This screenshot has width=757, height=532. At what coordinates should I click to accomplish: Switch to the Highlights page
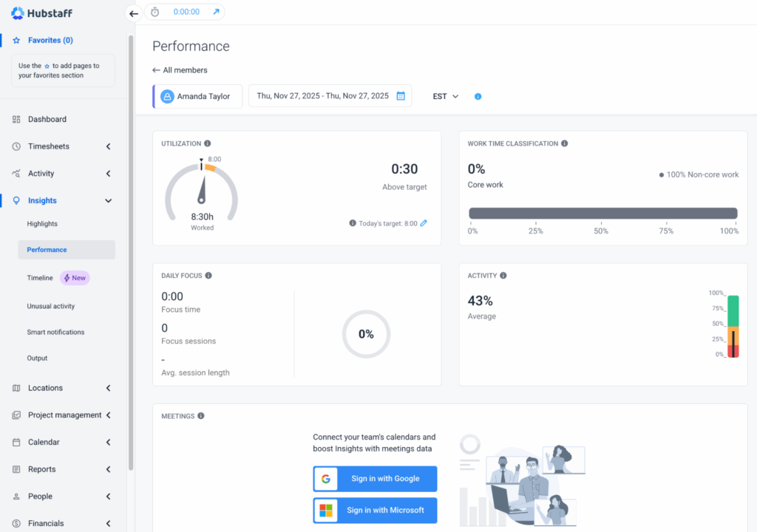42,223
